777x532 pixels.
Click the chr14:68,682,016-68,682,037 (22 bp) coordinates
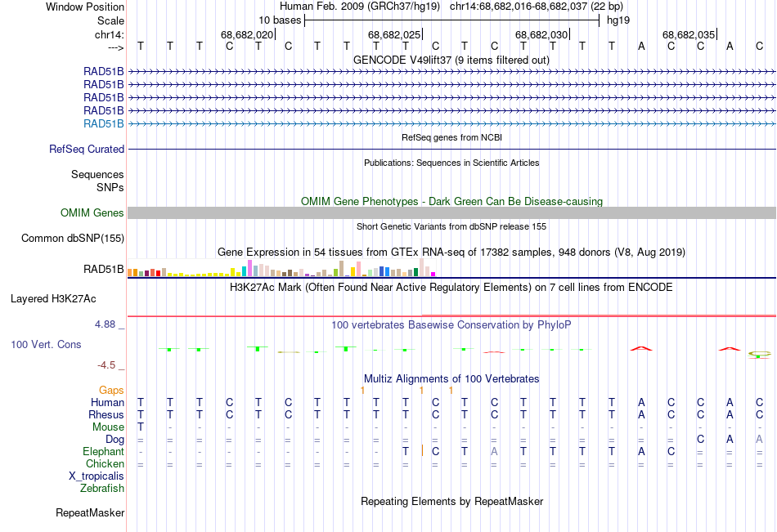click(x=537, y=7)
